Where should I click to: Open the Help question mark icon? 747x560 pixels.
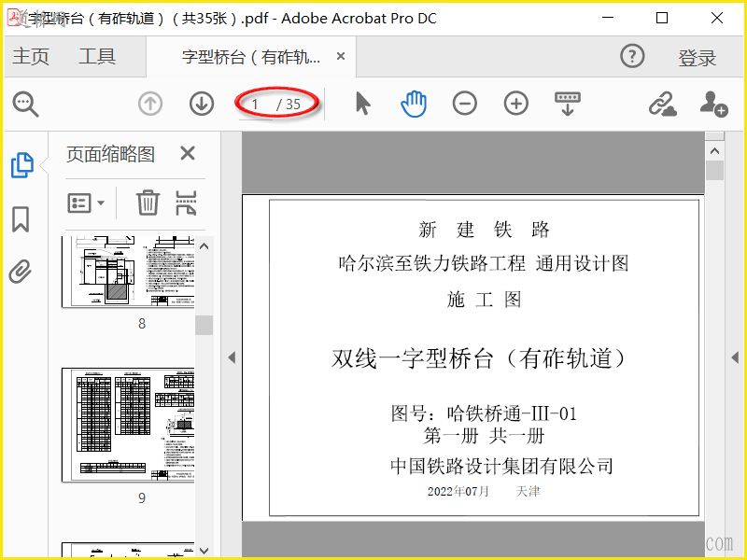pos(632,56)
